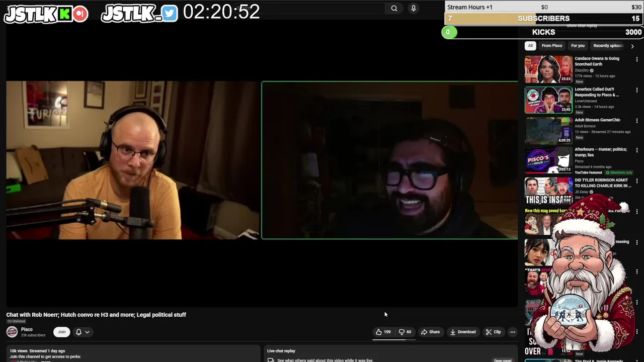The image size is (644, 362).
Task: Open menu for Candace Owens video
Action: coord(637,59)
